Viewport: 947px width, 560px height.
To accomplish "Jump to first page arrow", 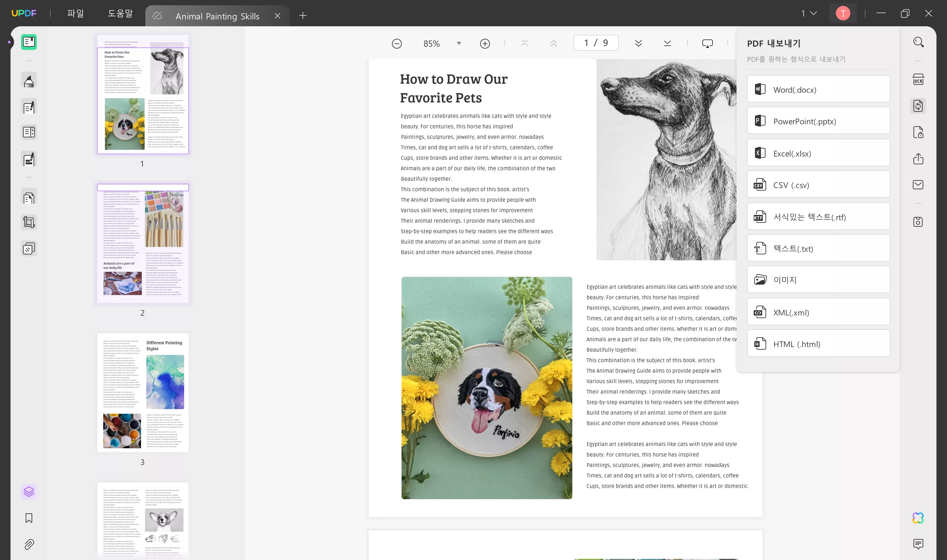I will click(x=525, y=43).
